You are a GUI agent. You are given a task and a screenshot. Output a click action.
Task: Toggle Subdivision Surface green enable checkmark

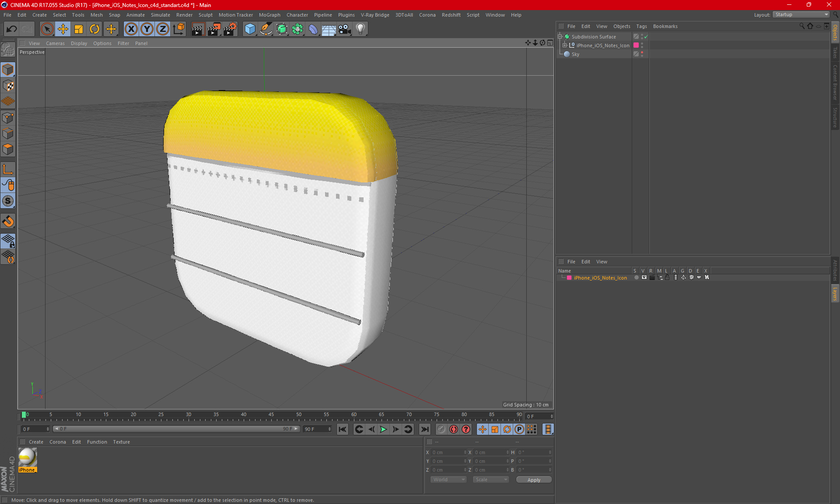click(x=646, y=37)
